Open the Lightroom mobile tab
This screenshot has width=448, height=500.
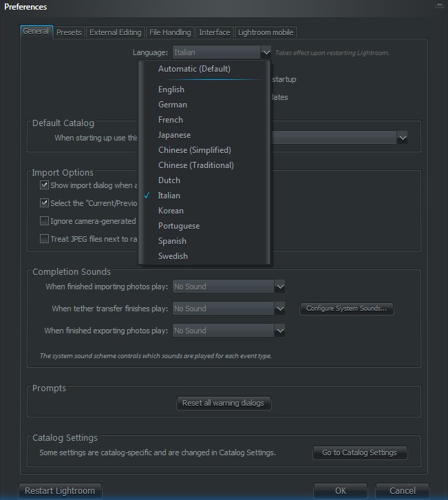click(x=266, y=32)
